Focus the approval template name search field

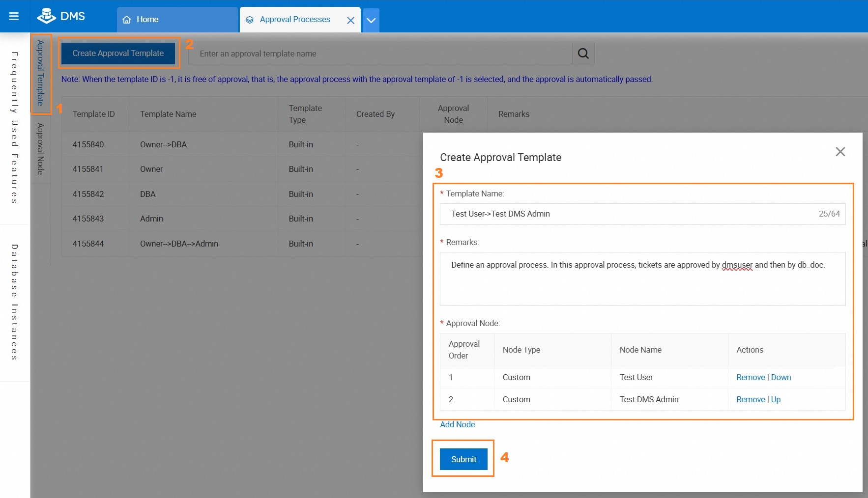[380, 54]
